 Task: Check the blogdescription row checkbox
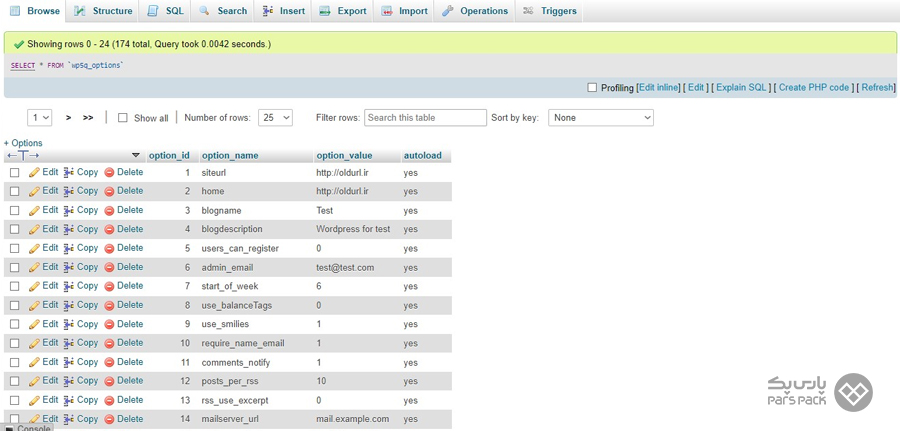click(x=14, y=230)
